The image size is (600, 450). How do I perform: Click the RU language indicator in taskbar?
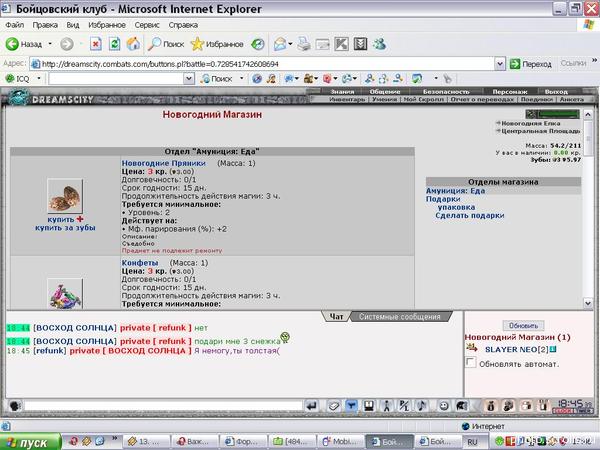(x=472, y=442)
